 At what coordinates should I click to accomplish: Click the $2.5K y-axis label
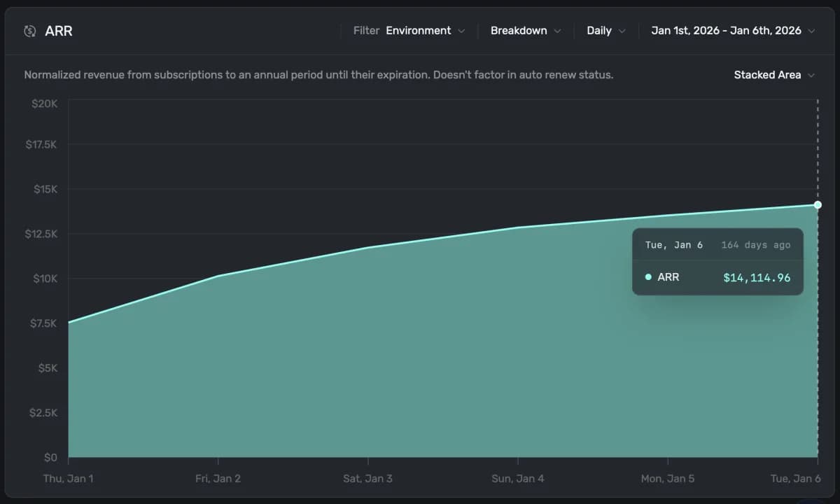click(43, 413)
